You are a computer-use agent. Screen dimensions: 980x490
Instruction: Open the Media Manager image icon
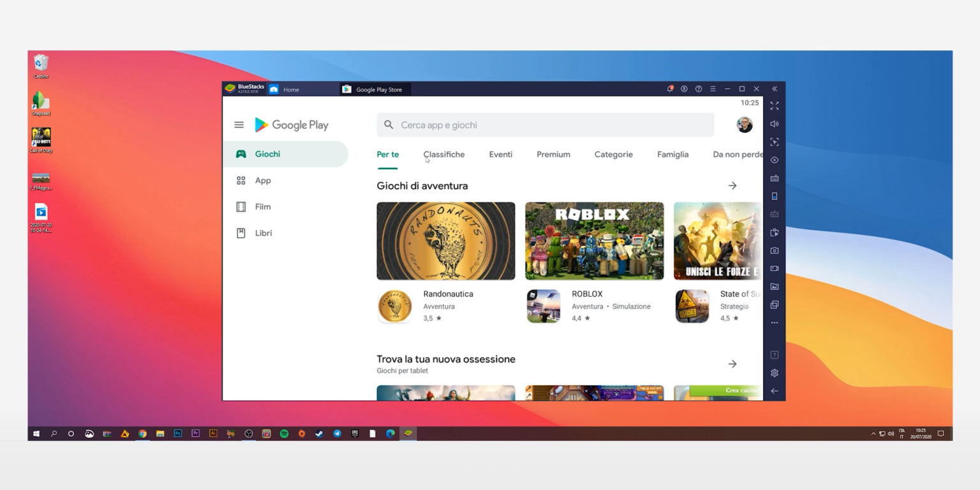[774, 286]
